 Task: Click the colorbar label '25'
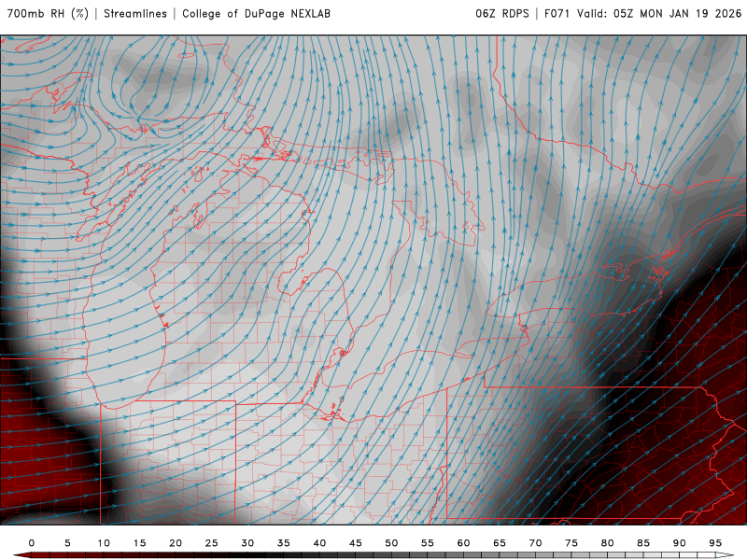(212, 543)
